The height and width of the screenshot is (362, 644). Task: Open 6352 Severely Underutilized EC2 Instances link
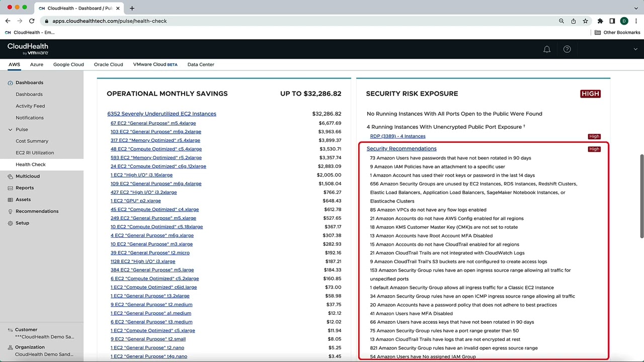[162, 114]
